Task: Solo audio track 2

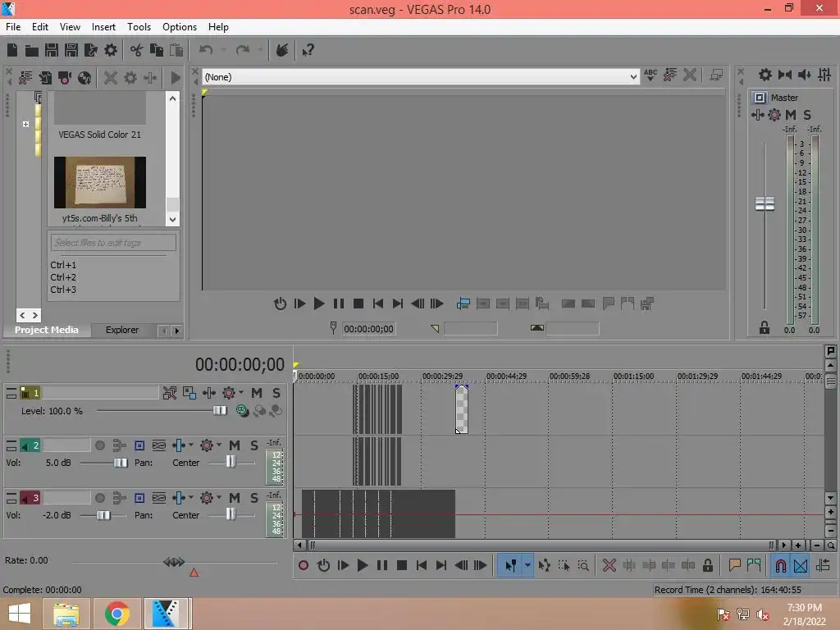Action: (254, 445)
